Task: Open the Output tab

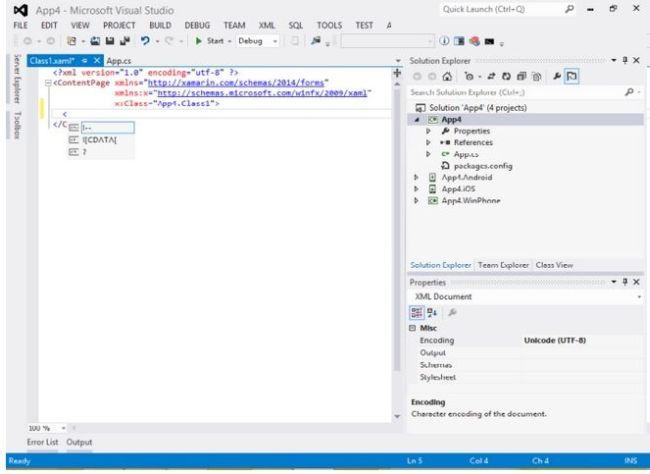Action: (x=79, y=442)
